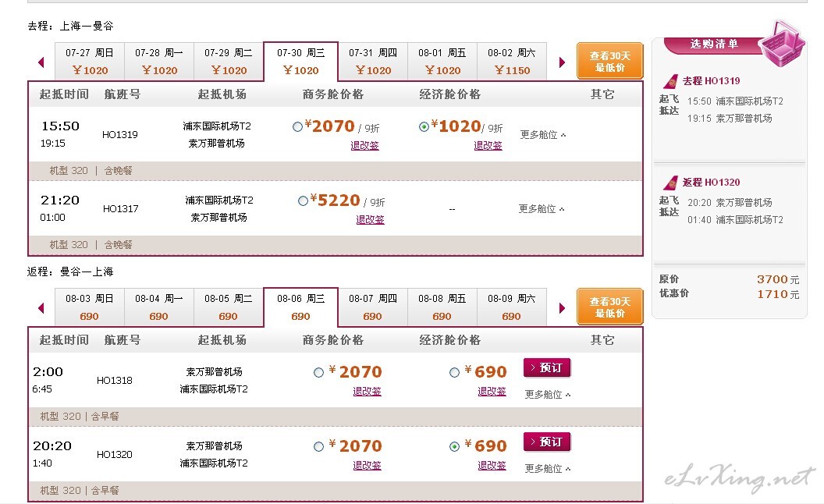This screenshot has height=504, width=824.
Task: Select business class ¥5220 for HO1317
Action: tap(303, 201)
